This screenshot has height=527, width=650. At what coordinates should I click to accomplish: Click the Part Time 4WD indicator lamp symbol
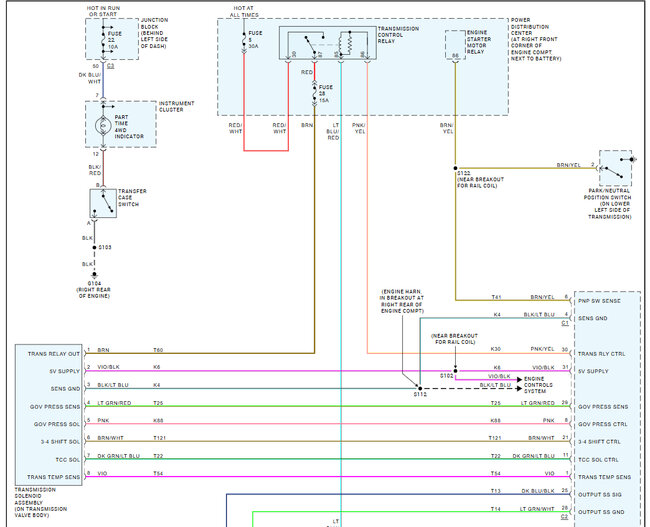[x=103, y=125]
